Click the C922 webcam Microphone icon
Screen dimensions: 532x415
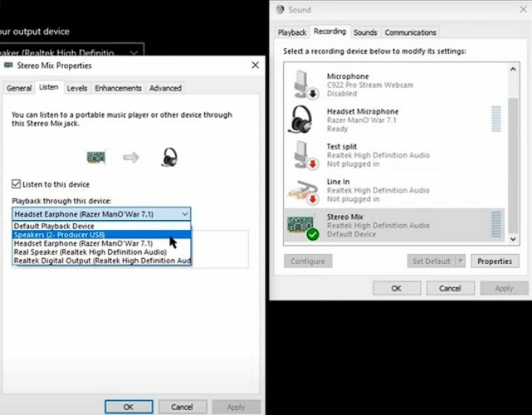302,85
